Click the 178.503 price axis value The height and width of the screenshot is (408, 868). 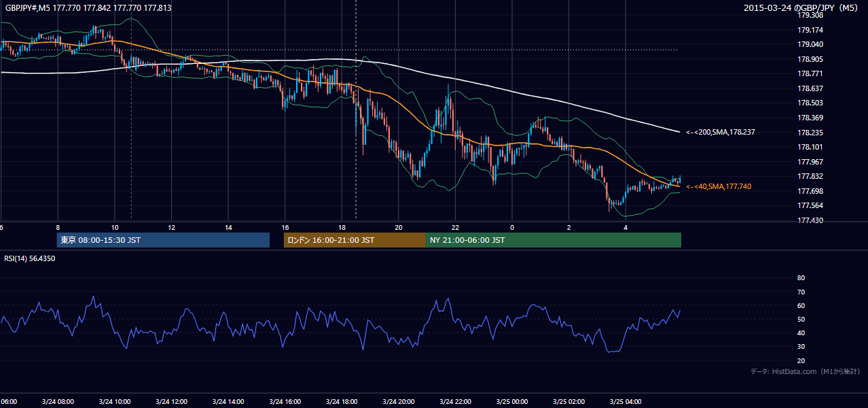tap(809, 103)
